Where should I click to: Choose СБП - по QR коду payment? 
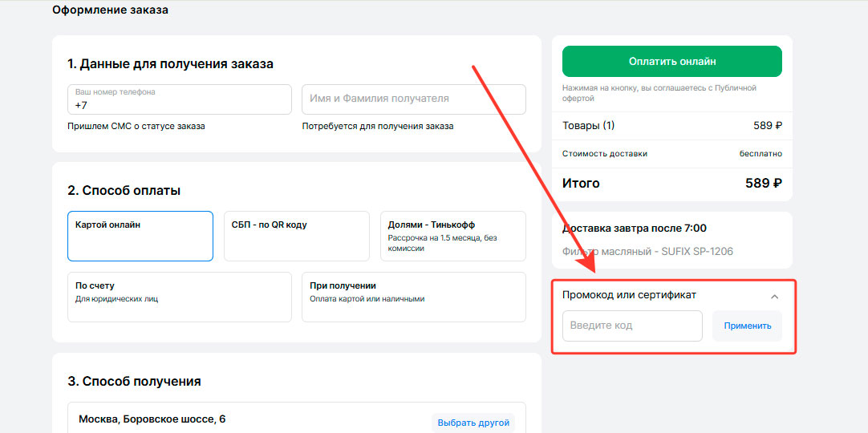pos(297,236)
